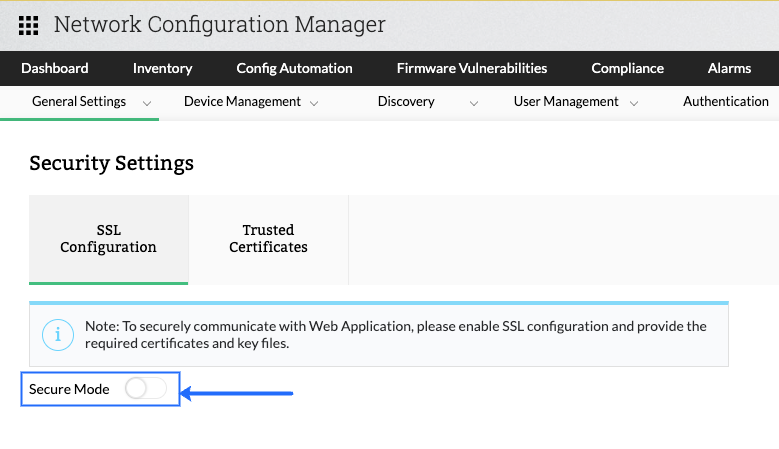This screenshot has width=779, height=449.
Task: Click the Secure Mode label text
Action: click(x=69, y=389)
